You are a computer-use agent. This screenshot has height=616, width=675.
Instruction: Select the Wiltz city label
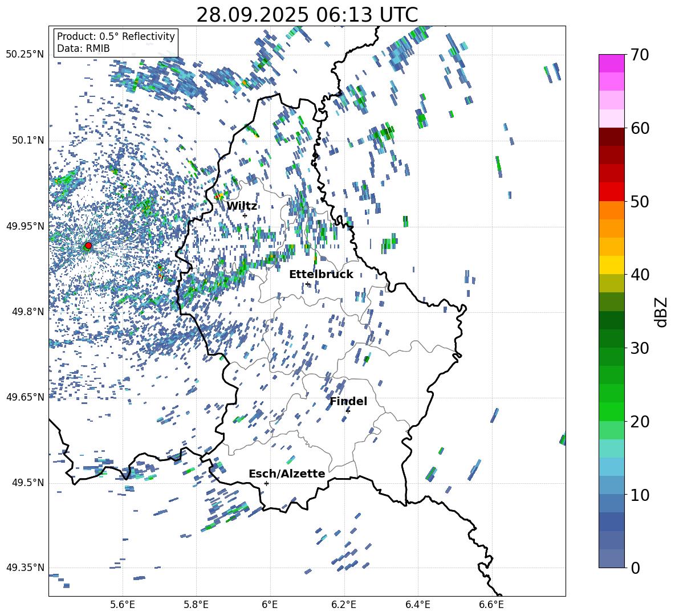[242, 206]
